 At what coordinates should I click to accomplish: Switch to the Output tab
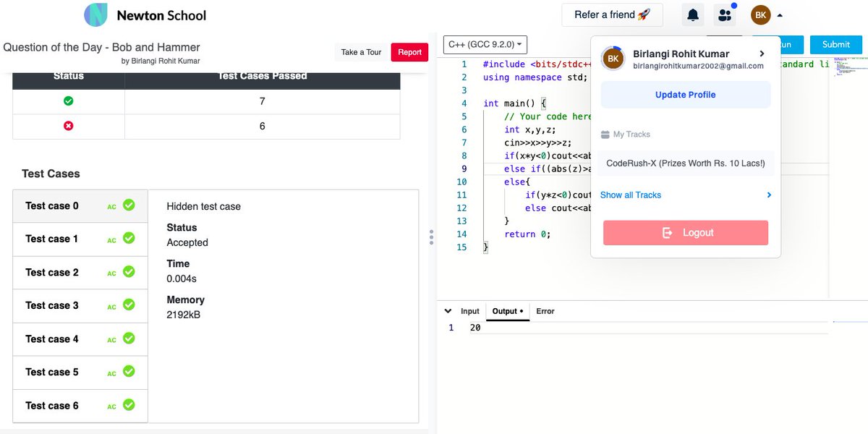point(508,311)
